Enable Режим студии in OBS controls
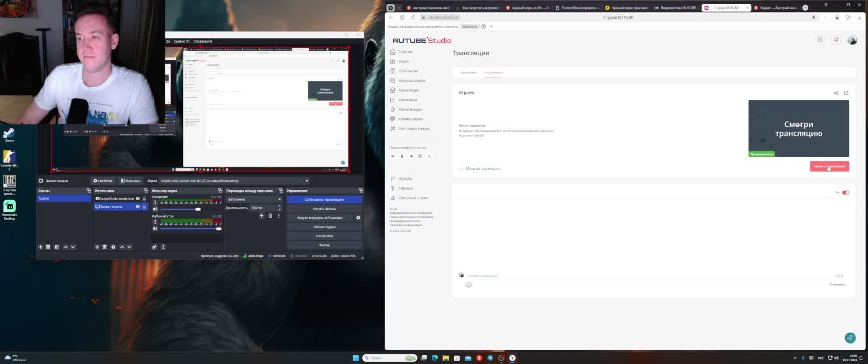Viewport: 868px width, 364px height. 324,227
